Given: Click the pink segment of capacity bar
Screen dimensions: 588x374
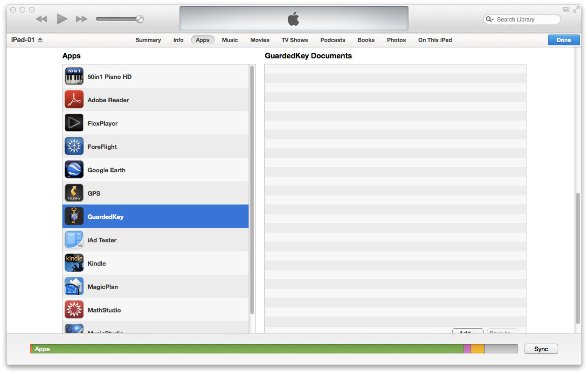Looking at the screenshot, I should [467, 349].
